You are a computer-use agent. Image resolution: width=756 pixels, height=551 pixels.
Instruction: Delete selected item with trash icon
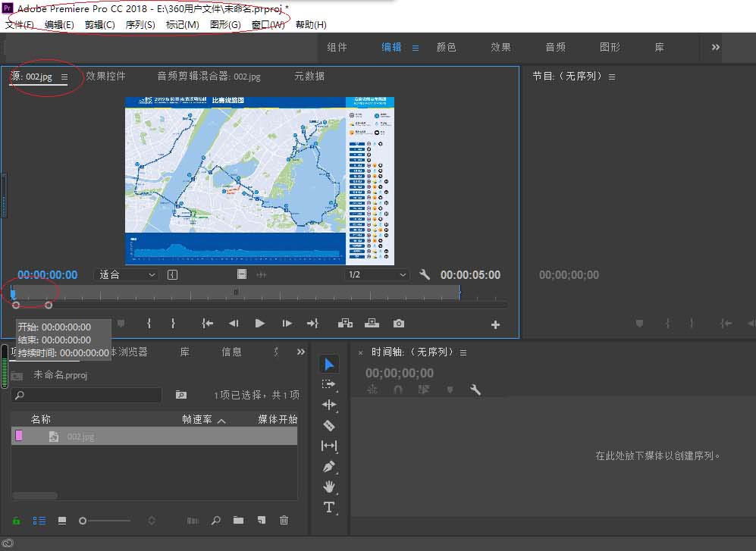284,520
